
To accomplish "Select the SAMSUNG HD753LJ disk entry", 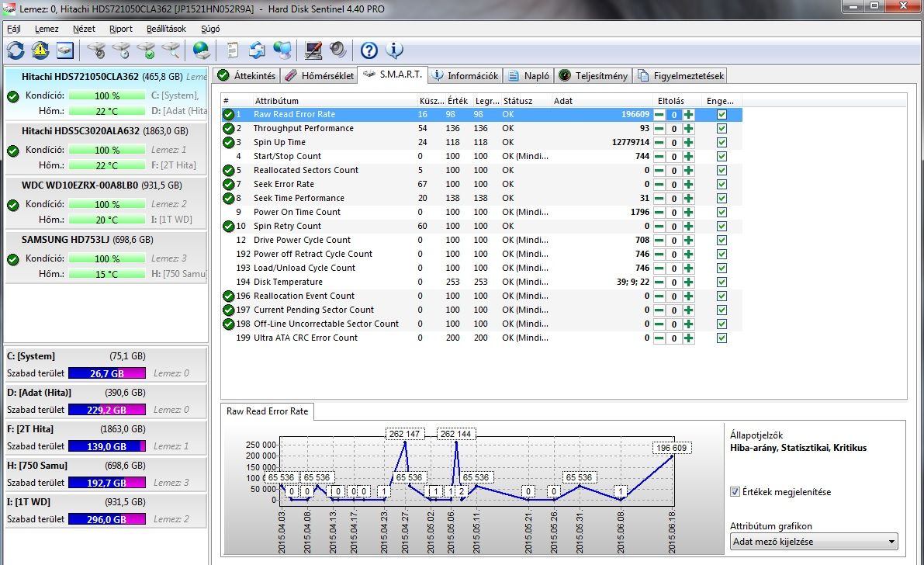I will pyautogui.click(x=106, y=257).
